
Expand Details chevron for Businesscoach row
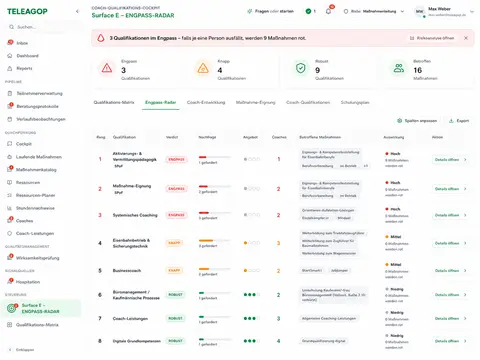pyautogui.click(x=465, y=270)
